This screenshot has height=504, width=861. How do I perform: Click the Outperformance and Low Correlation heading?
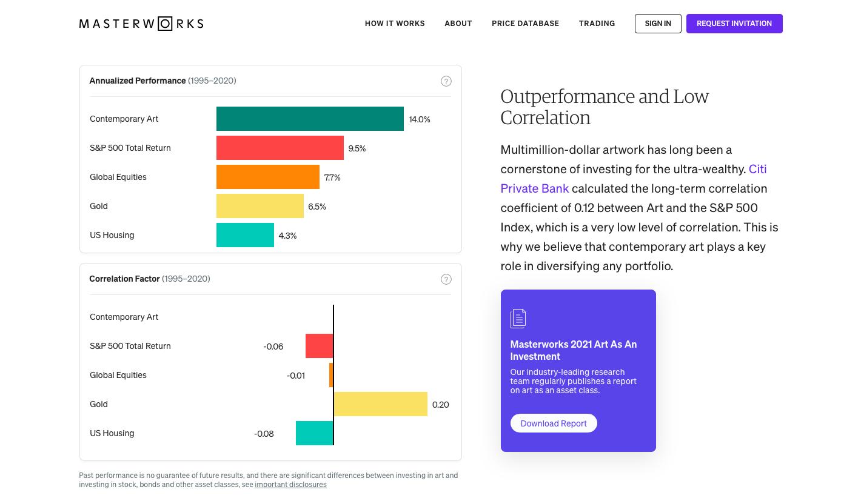tap(604, 107)
